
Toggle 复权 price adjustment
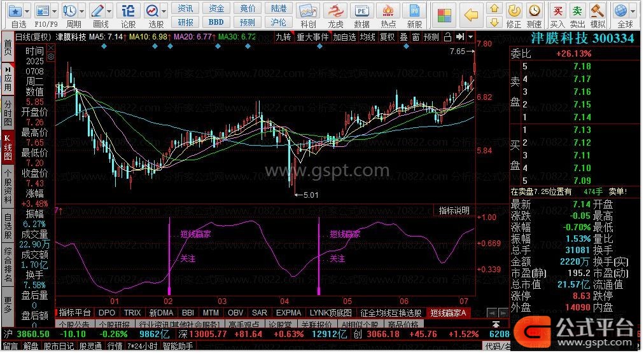tap(388, 38)
